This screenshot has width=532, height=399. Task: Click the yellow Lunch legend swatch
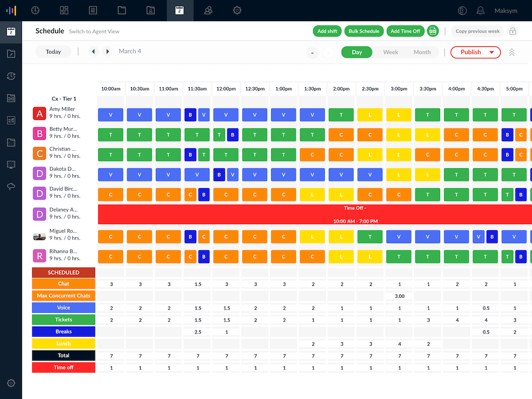click(63, 343)
